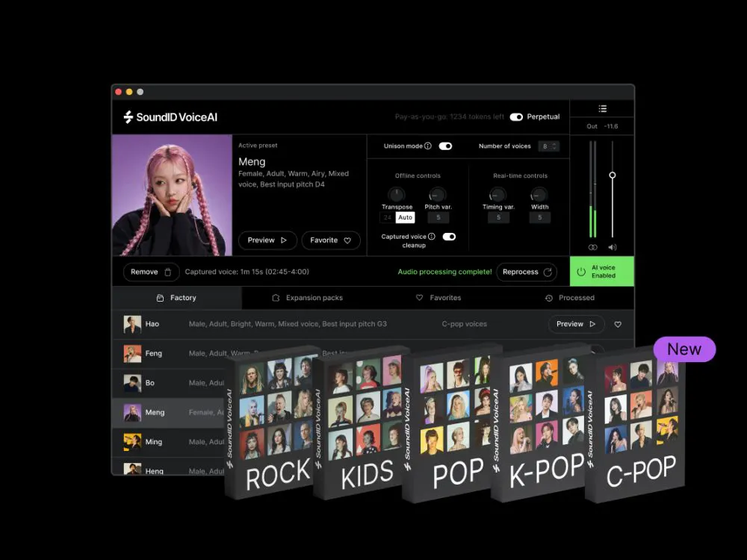
Task: Select the Meng preset name in list
Action: (155, 413)
